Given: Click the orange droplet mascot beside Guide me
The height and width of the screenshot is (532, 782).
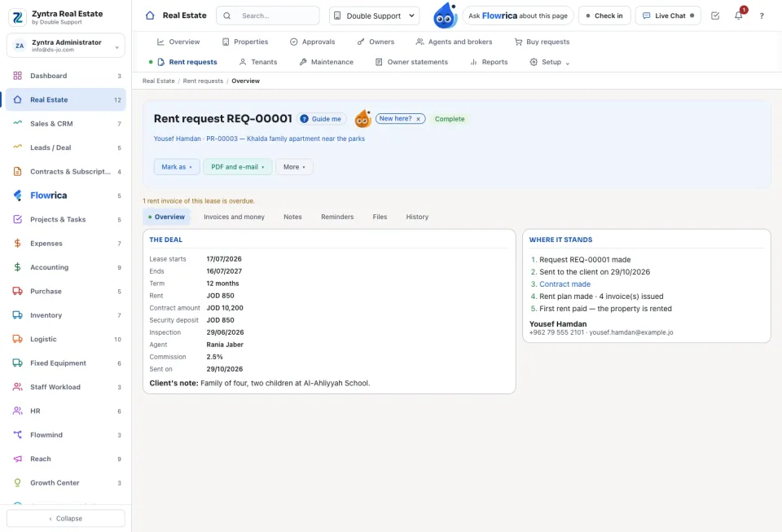Looking at the screenshot, I should point(362,119).
